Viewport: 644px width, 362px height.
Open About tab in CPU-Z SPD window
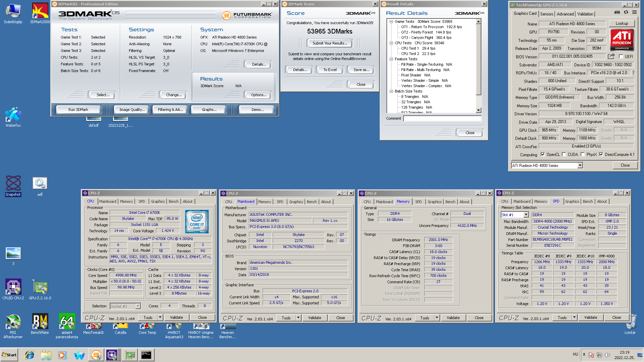602,201
